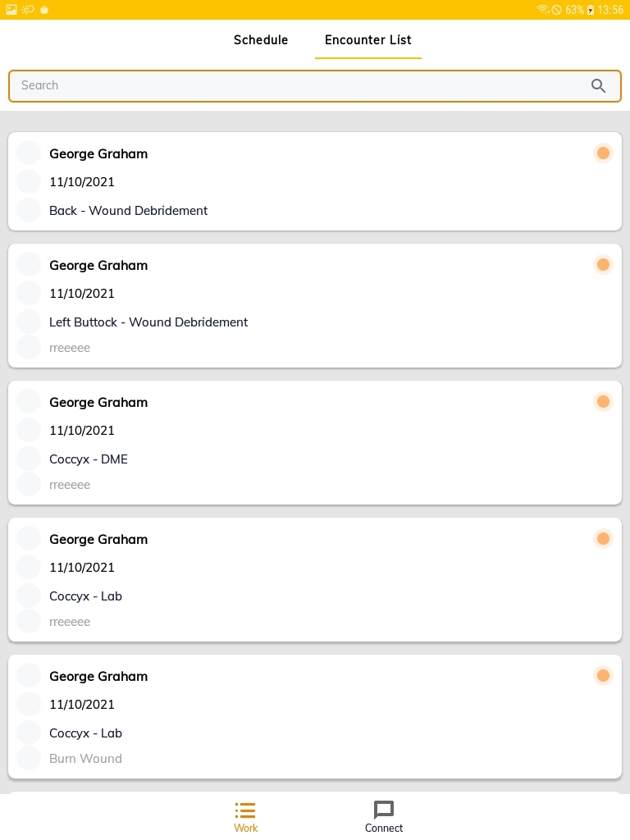Tap the Wi-Fi status icon
This screenshot has width=630, height=840.
[x=543, y=10]
